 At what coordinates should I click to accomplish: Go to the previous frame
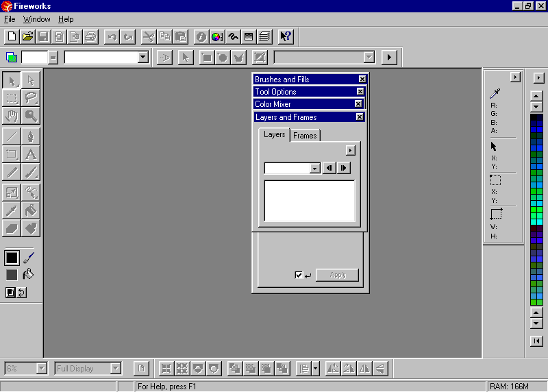tap(329, 168)
